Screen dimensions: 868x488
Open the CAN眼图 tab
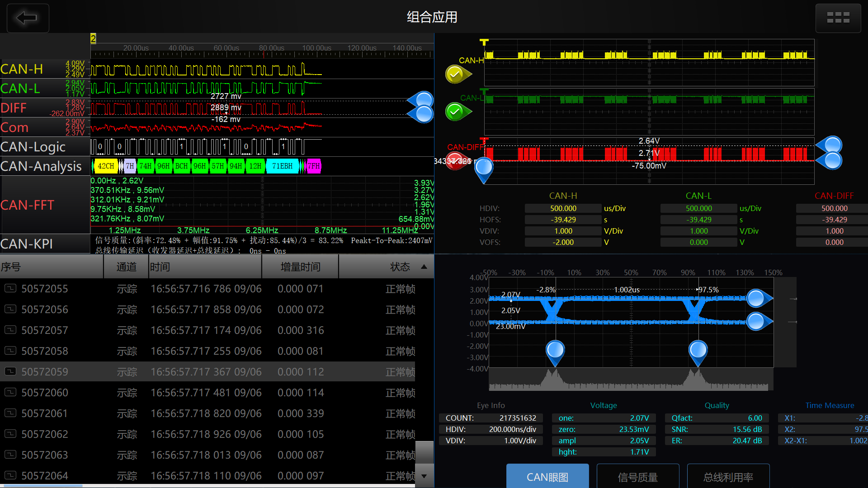click(547, 476)
